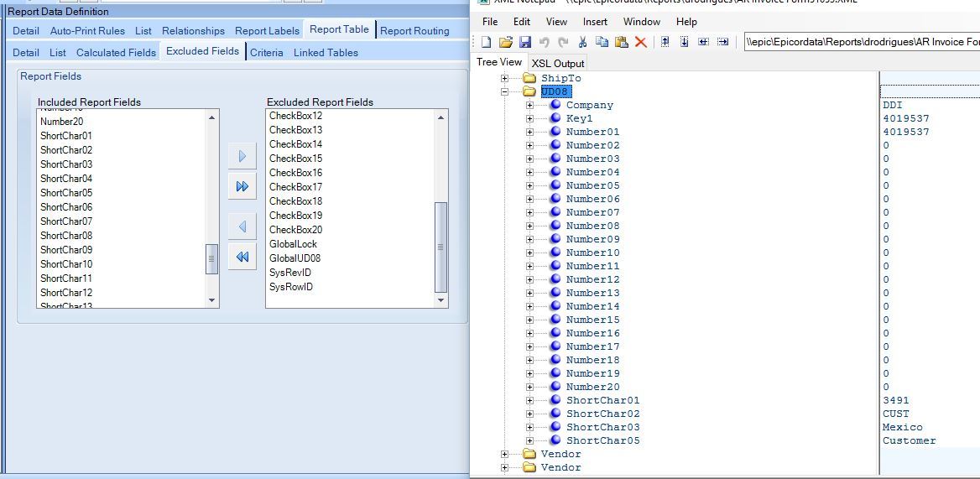
Task: Nudge node left with the left-arrow icon
Action: click(x=704, y=42)
